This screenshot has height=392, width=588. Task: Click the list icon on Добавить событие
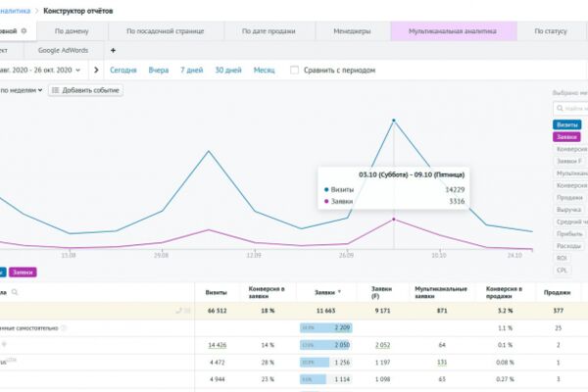(56, 90)
